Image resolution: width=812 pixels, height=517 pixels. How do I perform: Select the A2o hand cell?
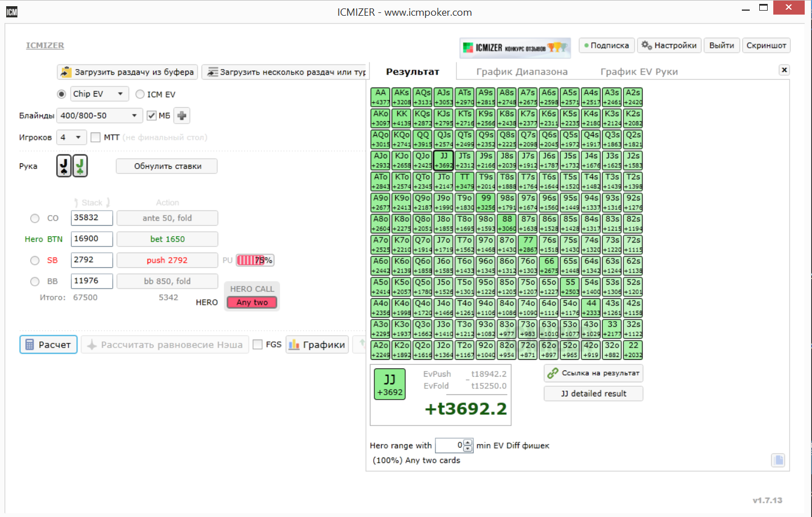pos(381,350)
